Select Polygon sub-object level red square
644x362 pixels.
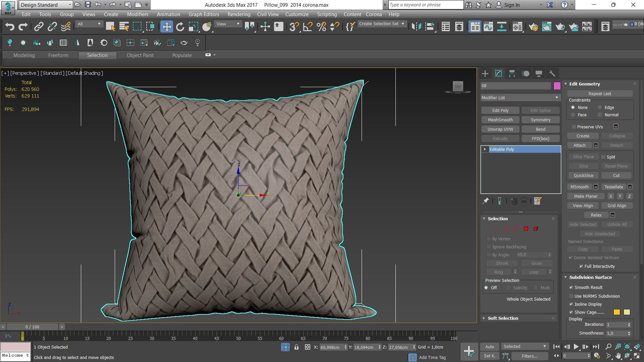pos(526,229)
